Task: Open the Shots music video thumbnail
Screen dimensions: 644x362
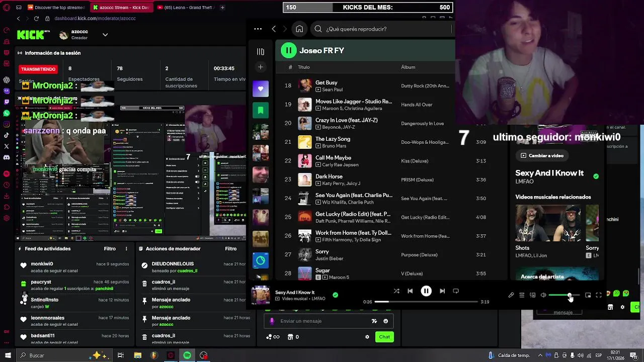Action: tap(548, 223)
